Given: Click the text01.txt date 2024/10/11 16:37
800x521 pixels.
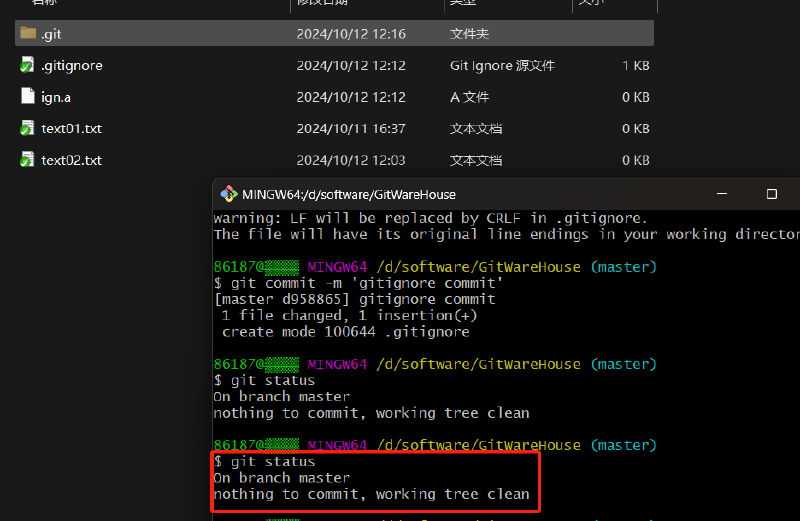Looking at the screenshot, I should [x=351, y=129].
